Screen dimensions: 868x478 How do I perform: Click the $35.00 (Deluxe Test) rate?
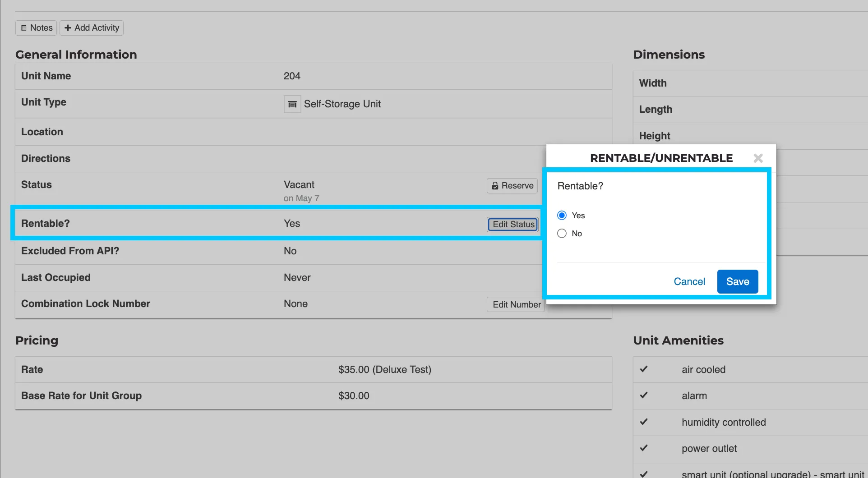(385, 370)
